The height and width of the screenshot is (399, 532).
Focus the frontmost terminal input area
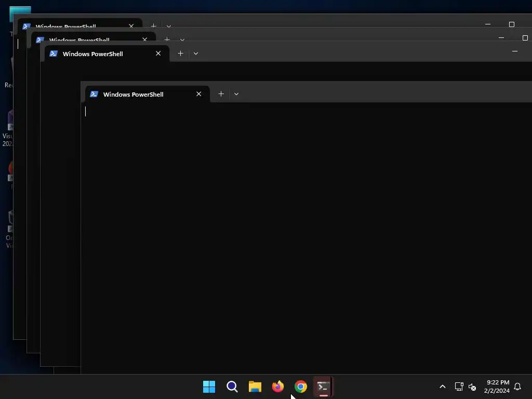click(x=307, y=237)
